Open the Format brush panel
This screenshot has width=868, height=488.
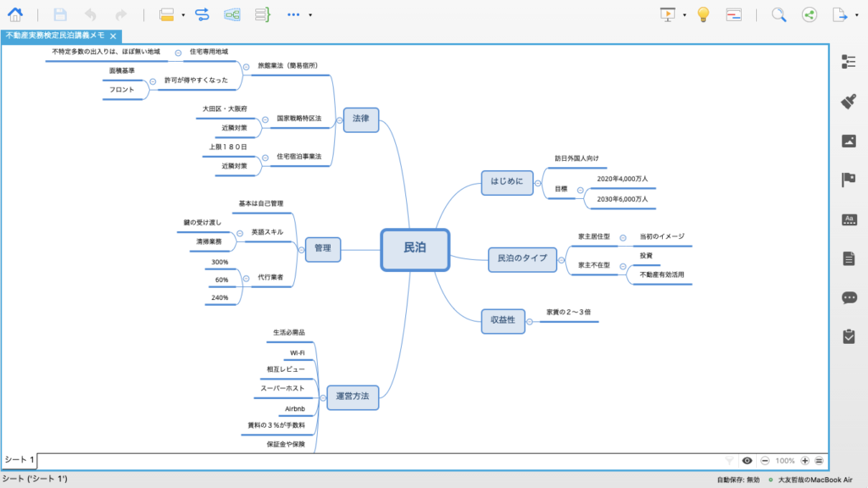pos(849,102)
